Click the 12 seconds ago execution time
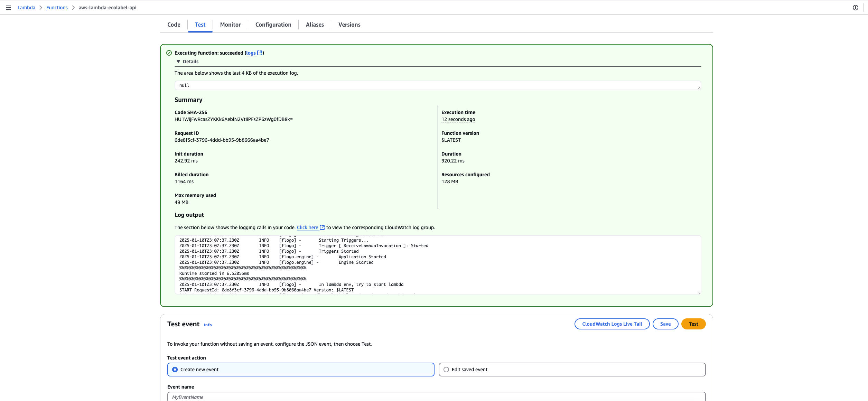Viewport: 868px width, 401px height. pos(458,119)
